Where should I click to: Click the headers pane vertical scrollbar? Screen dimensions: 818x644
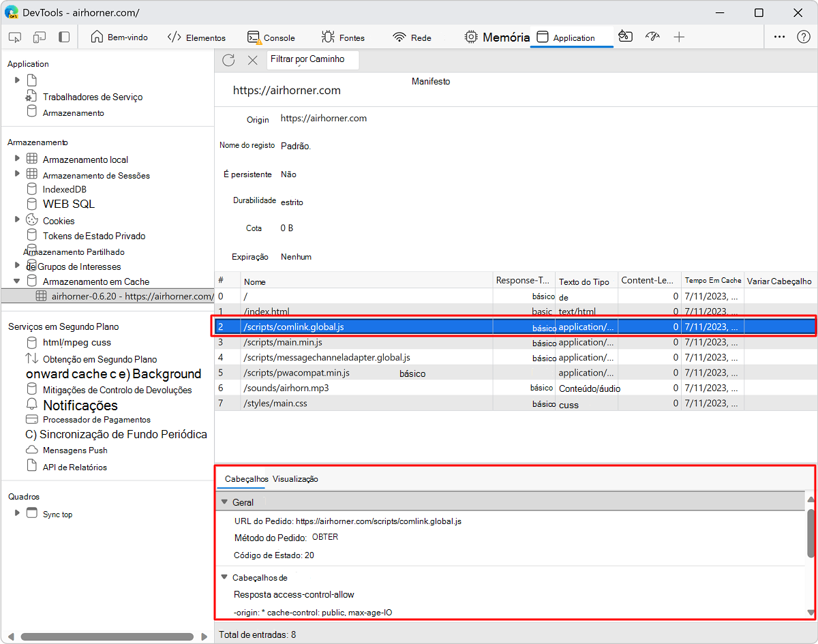811,533
